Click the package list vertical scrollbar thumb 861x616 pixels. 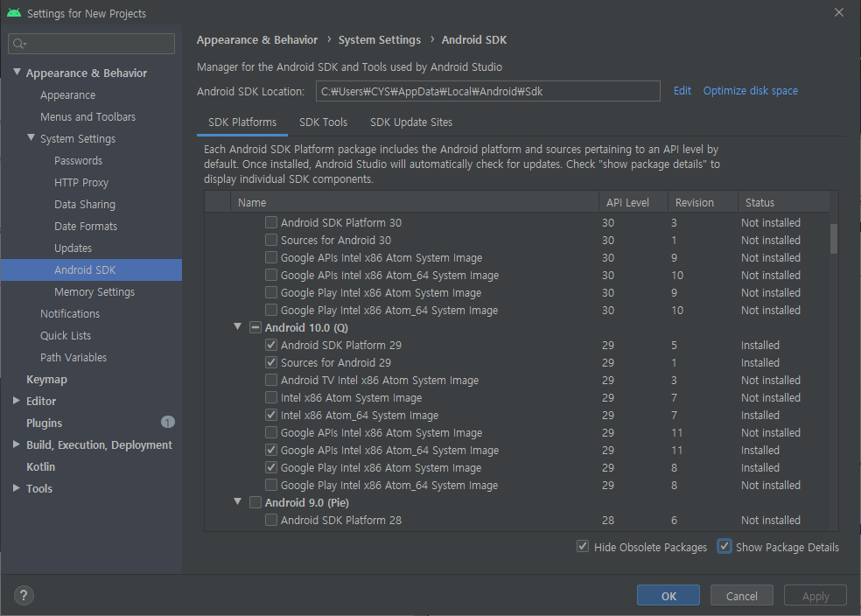pyautogui.click(x=834, y=239)
